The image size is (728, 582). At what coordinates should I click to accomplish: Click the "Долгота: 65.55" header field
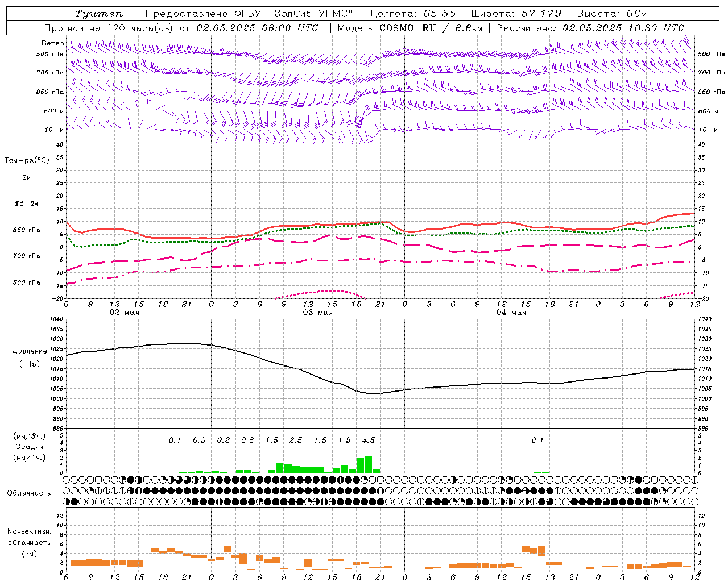pos(412,14)
